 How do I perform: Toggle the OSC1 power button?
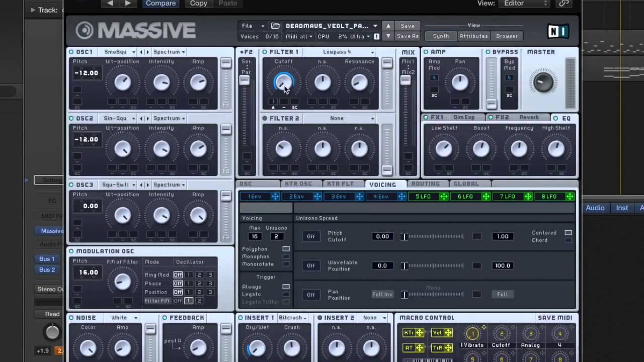coord(71,52)
